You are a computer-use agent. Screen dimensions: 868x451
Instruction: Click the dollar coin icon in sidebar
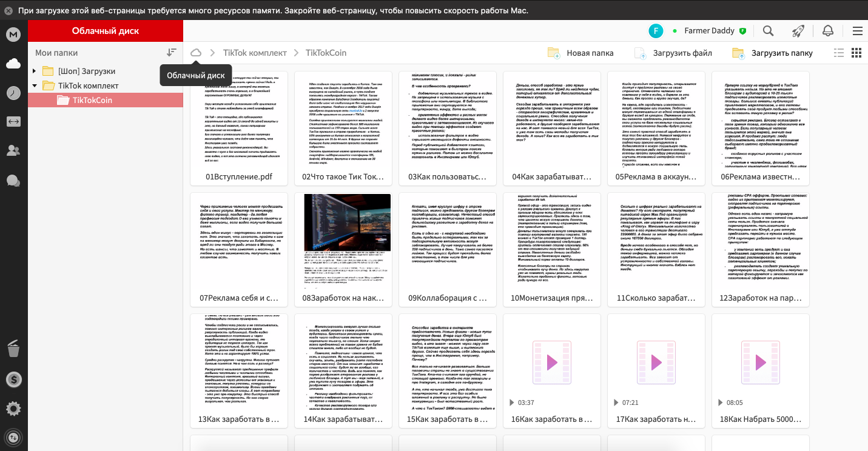[13, 379]
